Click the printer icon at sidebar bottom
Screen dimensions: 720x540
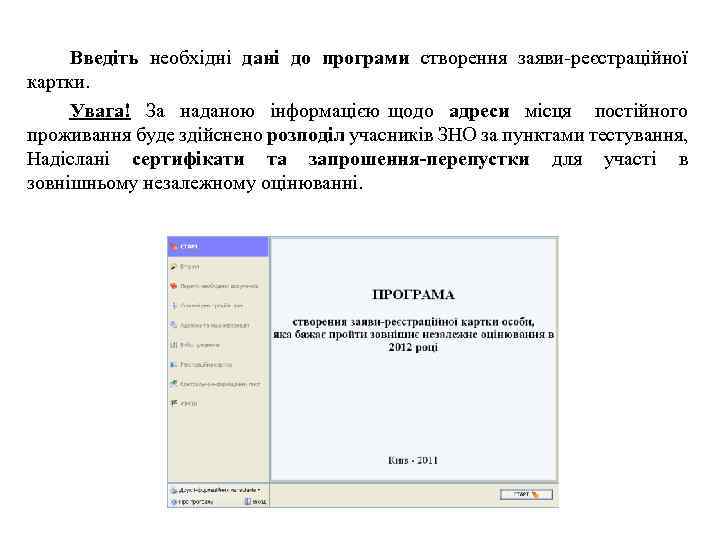(x=174, y=490)
